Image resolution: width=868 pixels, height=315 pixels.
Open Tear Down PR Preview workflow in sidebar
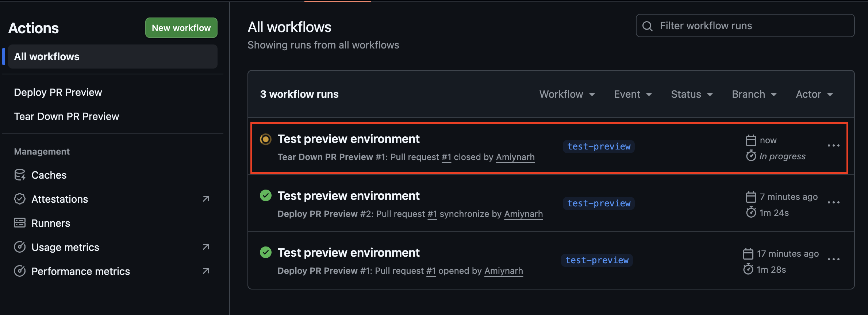pyautogui.click(x=66, y=117)
